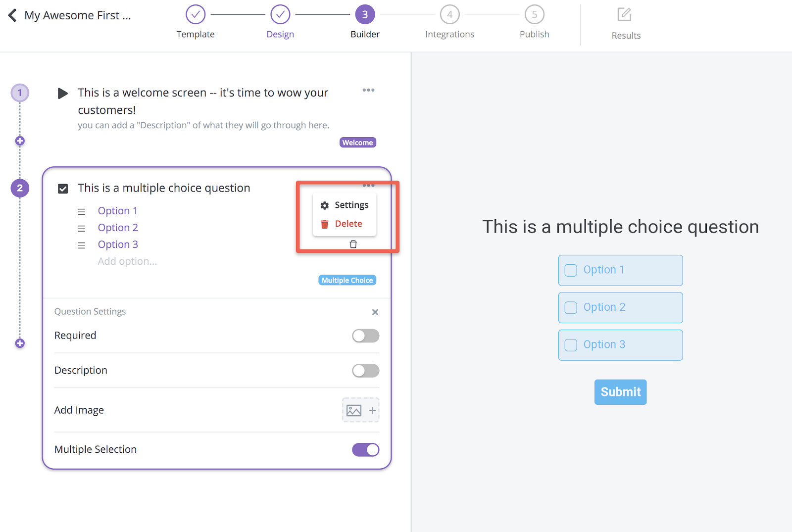Click the Submit button in preview
The height and width of the screenshot is (532, 792).
pyautogui.click(x=621, y=392)
